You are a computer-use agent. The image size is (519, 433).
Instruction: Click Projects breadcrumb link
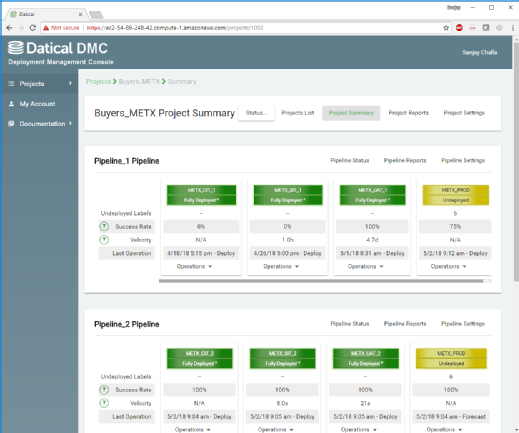[x=98, y=81]
